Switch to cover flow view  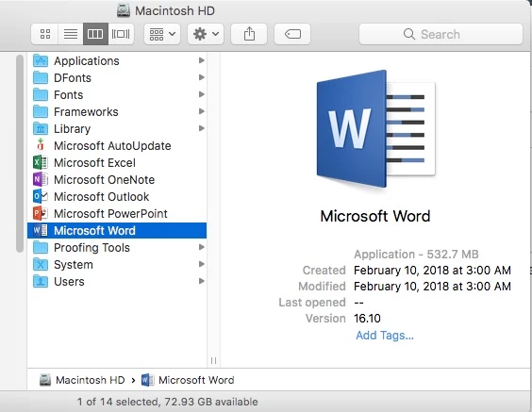tap(121, 34)
